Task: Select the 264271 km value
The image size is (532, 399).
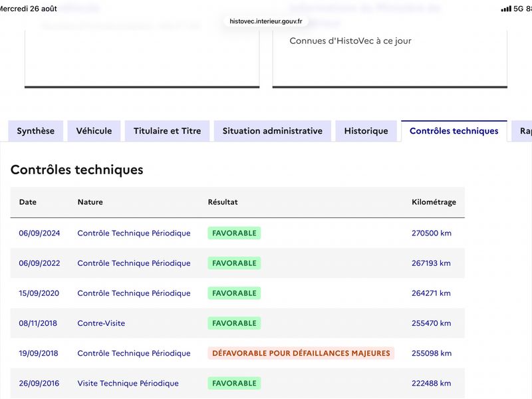Action: point(431,293)
